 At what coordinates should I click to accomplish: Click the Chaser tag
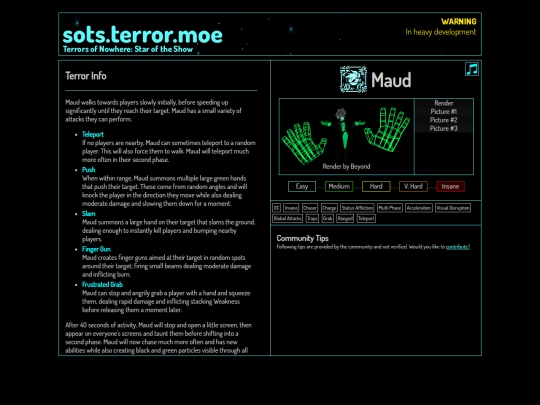(x=310, y=208)
